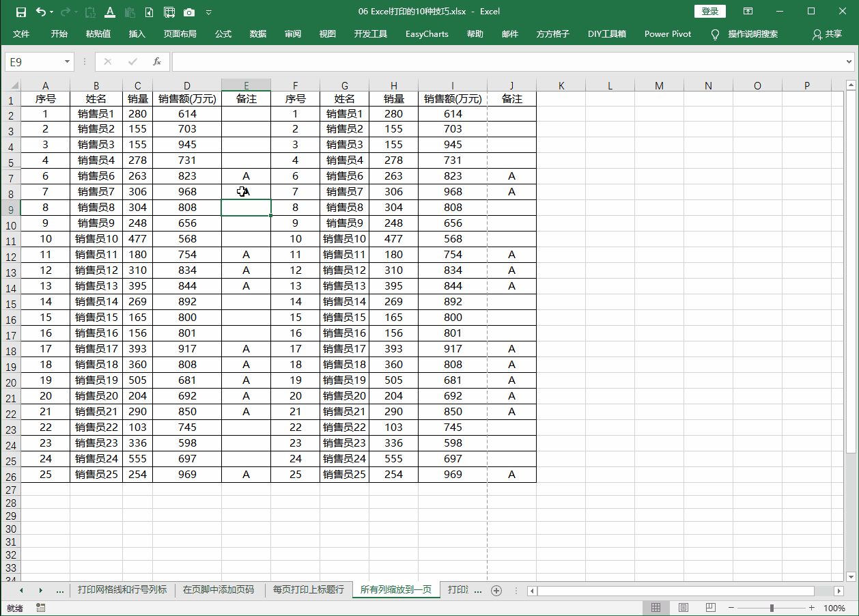Switch to the 开始 ribbon tab
Viewport: 859px width, 616px height.
click(59, 34)
